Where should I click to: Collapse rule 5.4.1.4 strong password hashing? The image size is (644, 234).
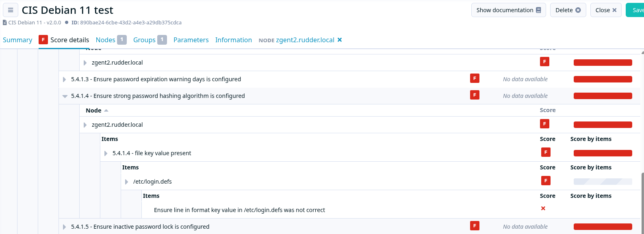click(x=65, y=96)
